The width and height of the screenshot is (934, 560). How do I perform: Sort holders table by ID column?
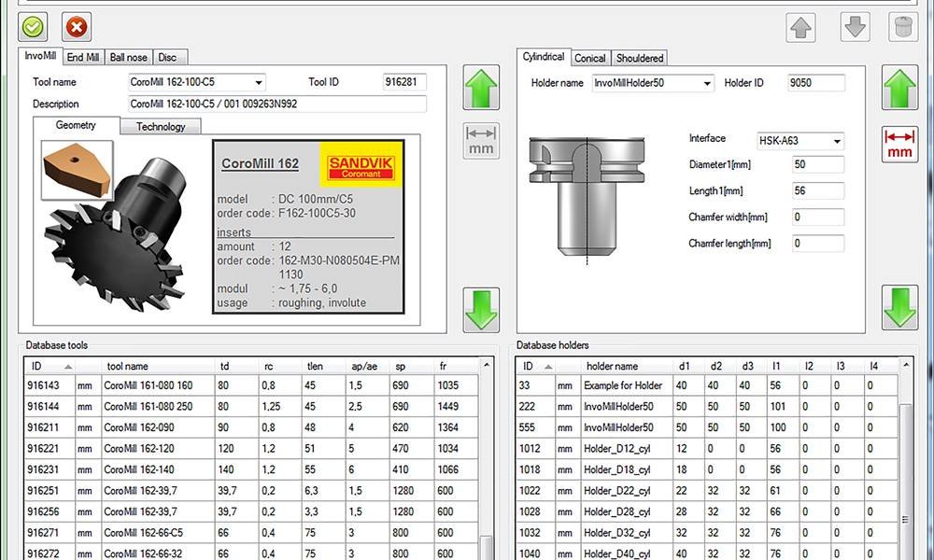(535, 367)
